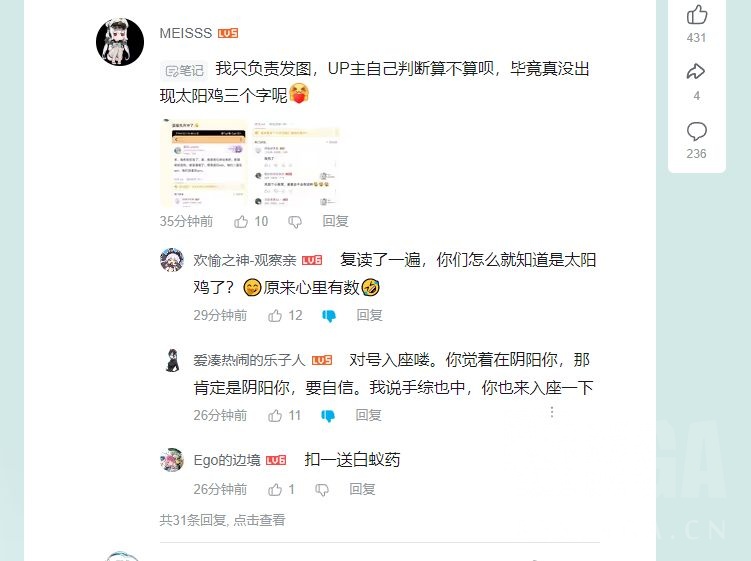
Task: Like 爱凑热闹的乐子人's reply with 11 likes
Action: coord(275,415)
